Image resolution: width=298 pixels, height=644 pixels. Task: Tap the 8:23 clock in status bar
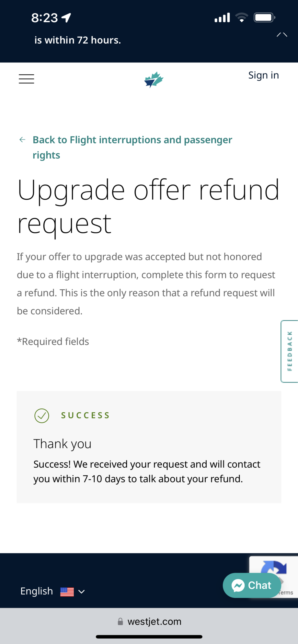click(44, 18)
